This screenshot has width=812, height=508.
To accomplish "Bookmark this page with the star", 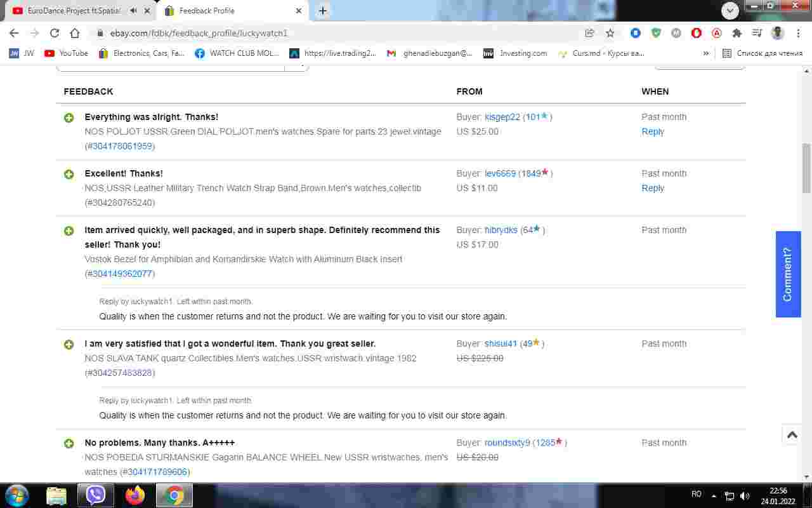I will pyautogui.click(x=610, y=33).
